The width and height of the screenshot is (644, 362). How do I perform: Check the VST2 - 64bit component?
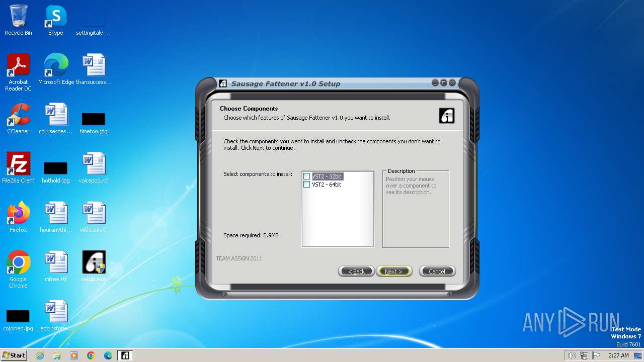[307, 185]
